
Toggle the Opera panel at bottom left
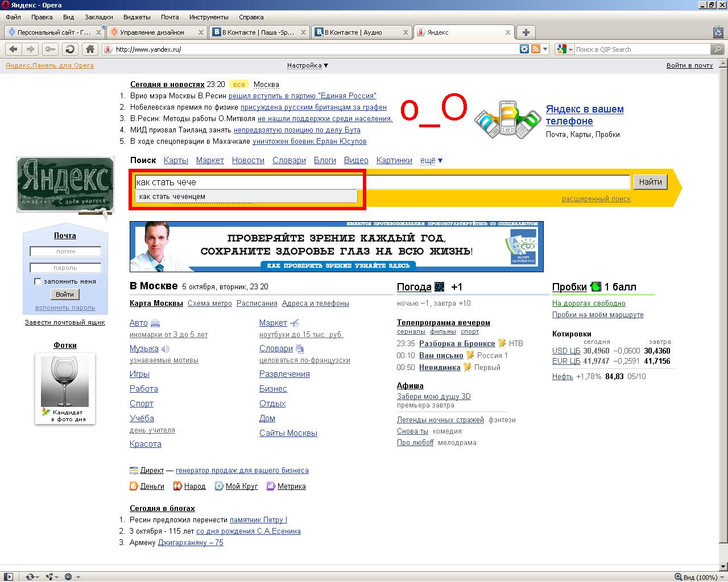(x=7, y=577)
